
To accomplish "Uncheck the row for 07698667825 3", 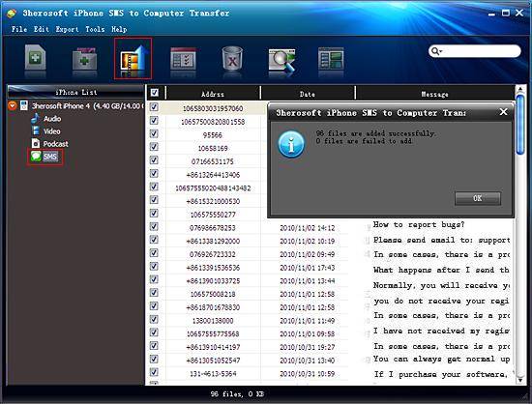I will [x=154, y=226].
